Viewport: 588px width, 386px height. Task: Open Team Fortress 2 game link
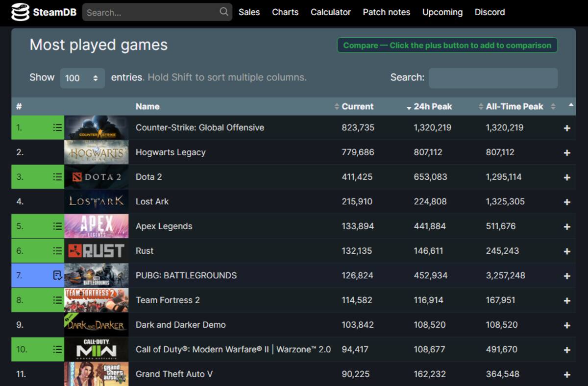168,300
